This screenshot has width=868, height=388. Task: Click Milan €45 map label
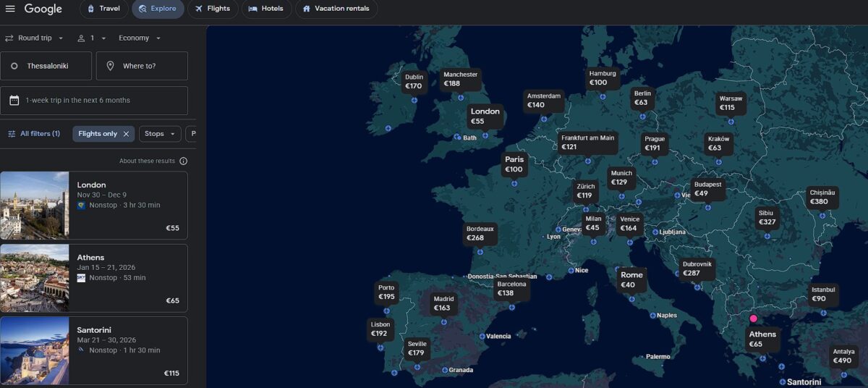593,223
